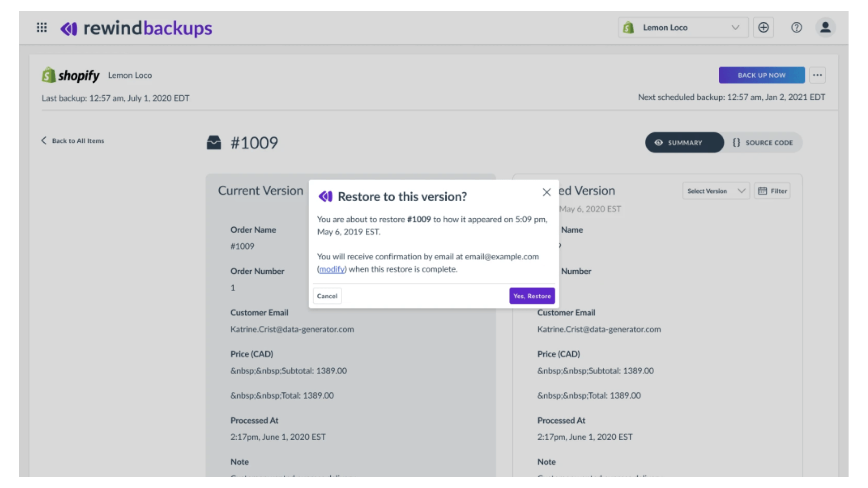
Task: Click Subtotal: 1389.00 in right panel
Action: coord(595,371)
